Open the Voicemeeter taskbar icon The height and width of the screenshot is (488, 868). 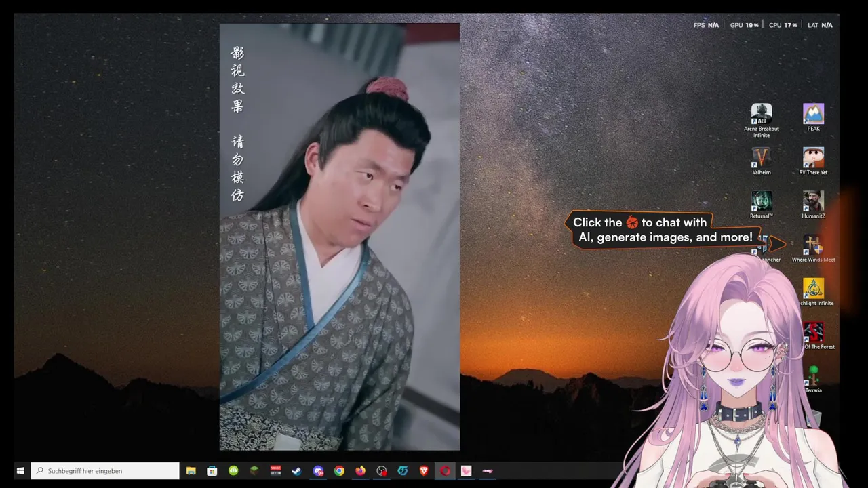[275, 471]
